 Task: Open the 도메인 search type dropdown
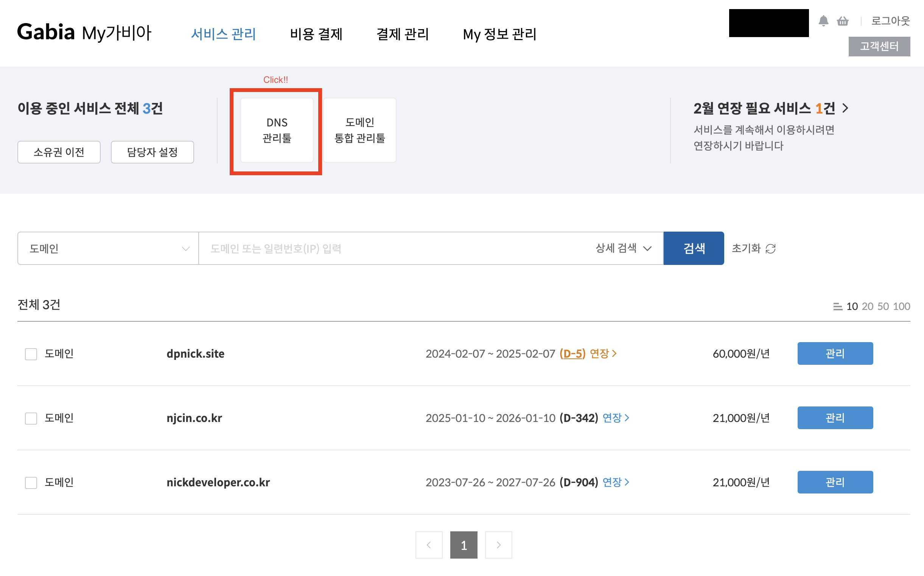pyautogui.click(x=108, y=248)
